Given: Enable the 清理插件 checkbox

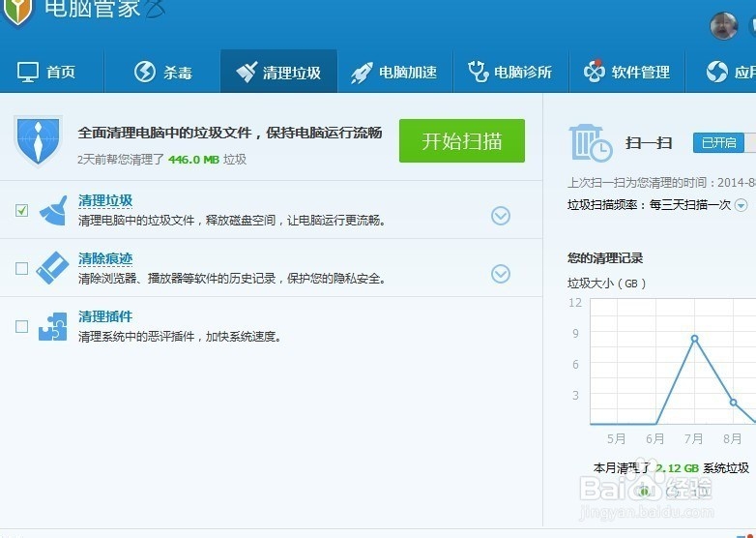Looking at the screenshot, I should (x=21, y=326).
